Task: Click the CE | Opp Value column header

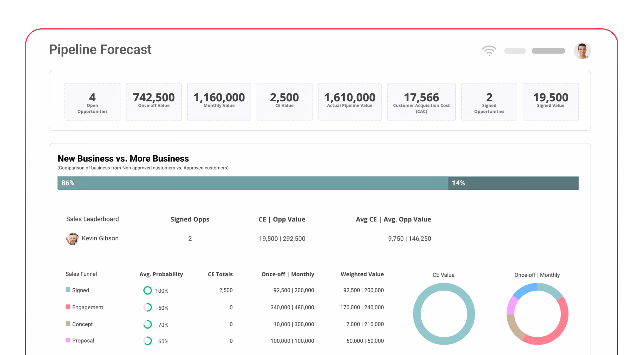Action: click(282, 220)
